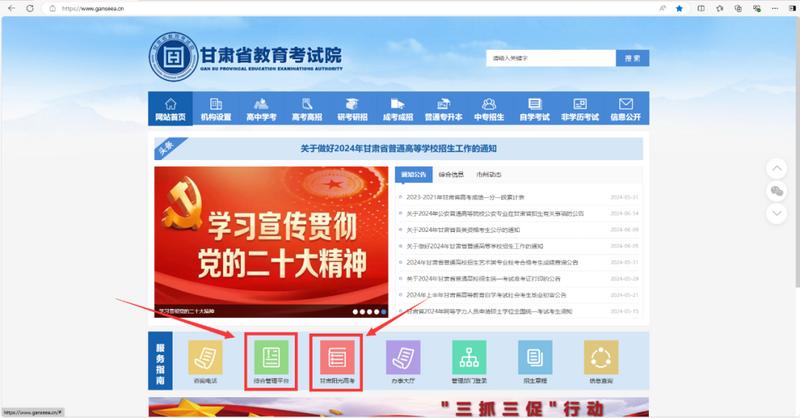Image resolution: width=800 pixels, height=418 pixels.
Task: Open the 网站首页 navigation item
Action: 171,109
